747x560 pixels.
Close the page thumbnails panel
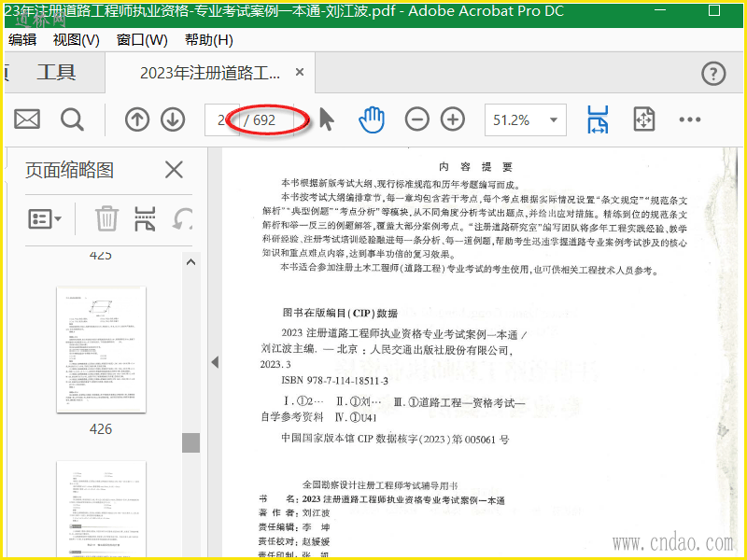coord(174,170)
